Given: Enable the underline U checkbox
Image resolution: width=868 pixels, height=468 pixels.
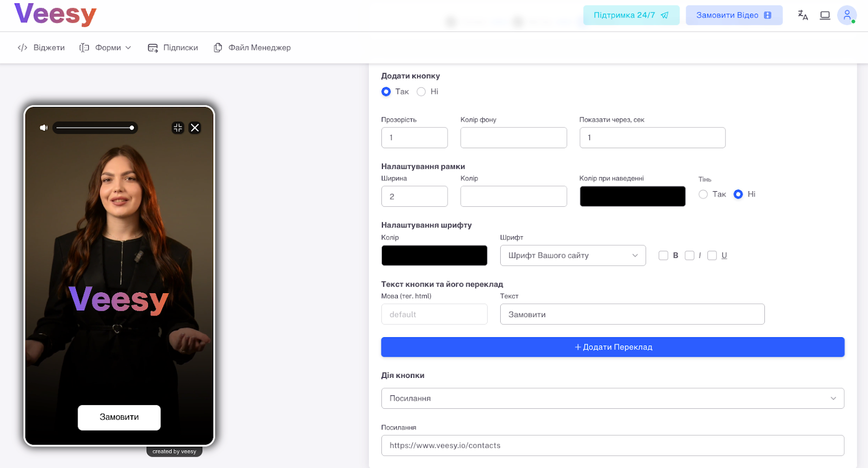Looking at the screenshot, I should (x=712, y=256).
